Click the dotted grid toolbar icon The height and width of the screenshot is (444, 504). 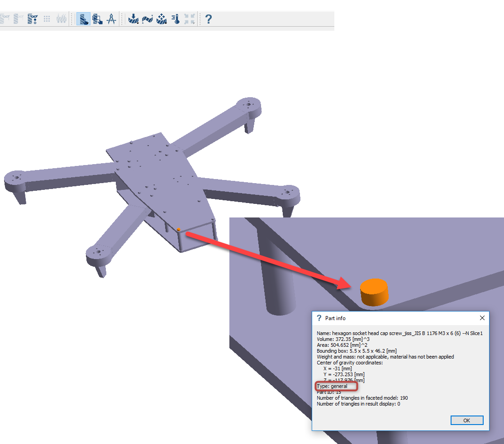(x=47, y=19)
